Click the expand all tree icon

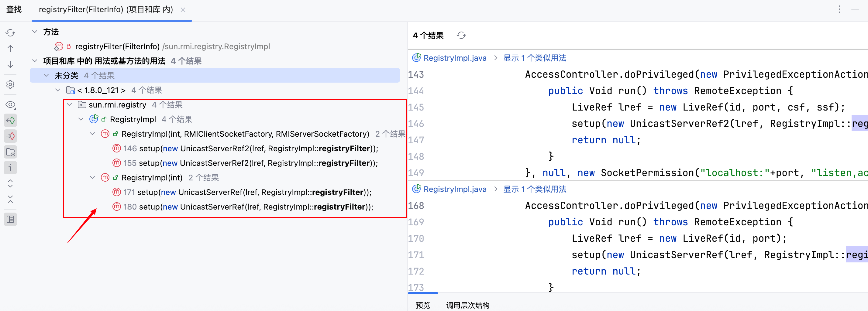coord(10,183)
